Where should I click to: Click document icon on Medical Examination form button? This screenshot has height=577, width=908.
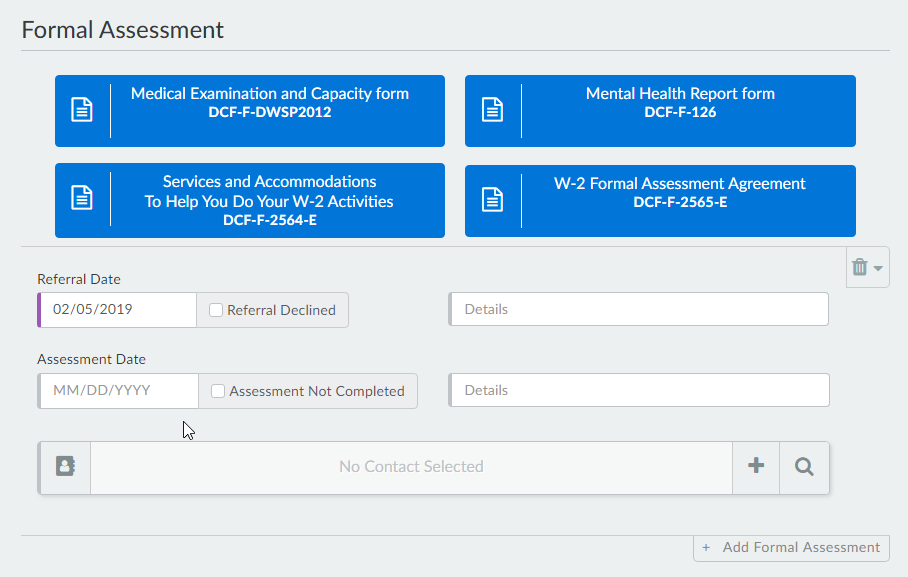[82, 109]
